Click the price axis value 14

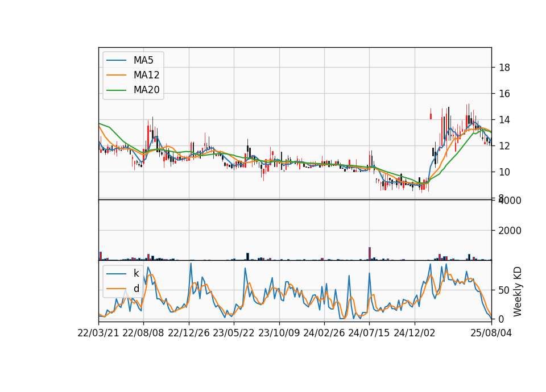[504, 120]
